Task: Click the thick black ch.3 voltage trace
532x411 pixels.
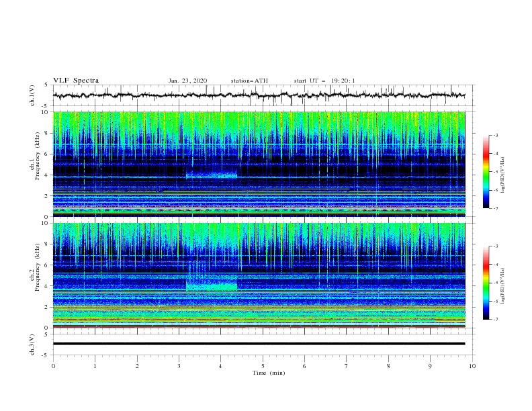Action: click(259, 344)
